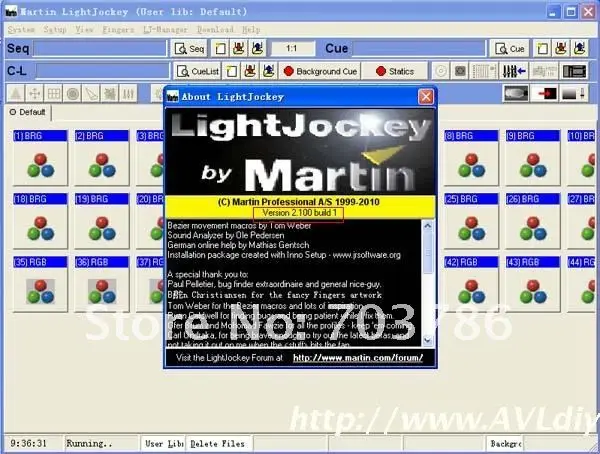Viewport: 600px width, 454px height.
Task: Click the save cuelist icon in C-L row
Action: [250, 71]
